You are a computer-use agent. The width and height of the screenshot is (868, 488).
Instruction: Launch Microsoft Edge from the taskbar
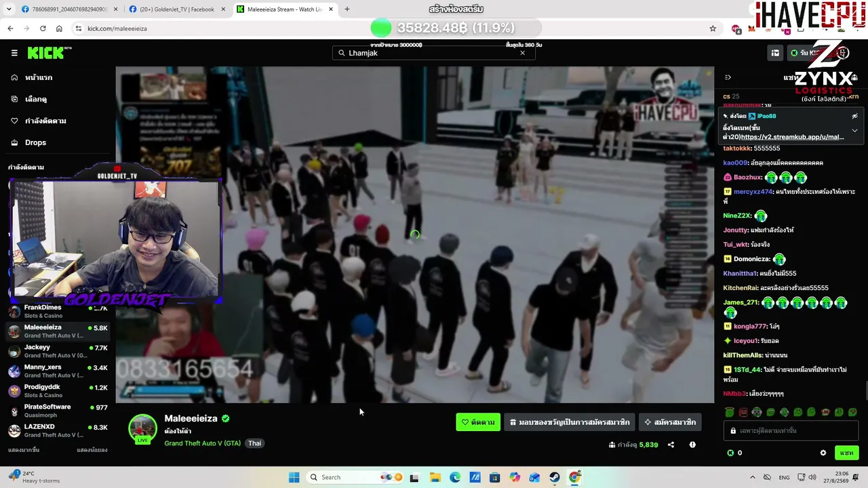[455, 477]
